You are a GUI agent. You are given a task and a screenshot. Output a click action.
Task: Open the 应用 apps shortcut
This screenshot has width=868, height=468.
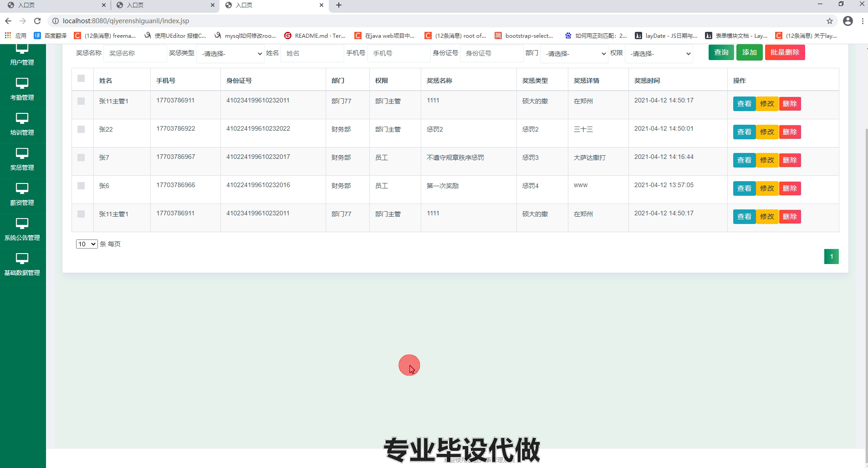tap(15, 36)
